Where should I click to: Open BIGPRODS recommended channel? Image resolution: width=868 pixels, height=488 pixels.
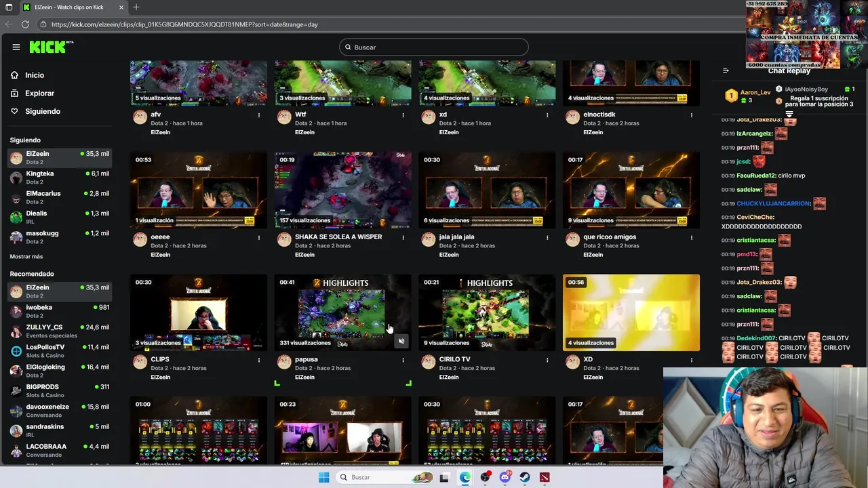coord(59,390)
